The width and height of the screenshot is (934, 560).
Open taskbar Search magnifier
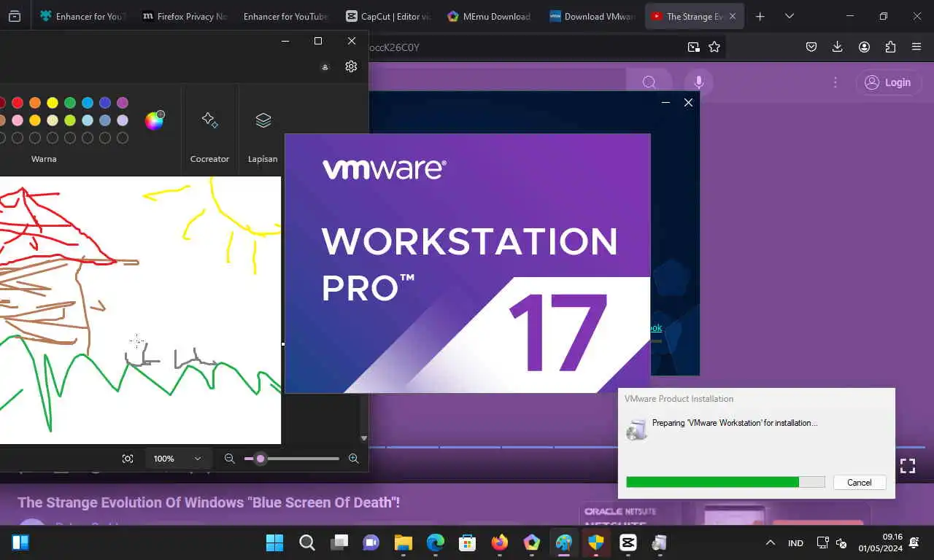(x=307, y=542)
